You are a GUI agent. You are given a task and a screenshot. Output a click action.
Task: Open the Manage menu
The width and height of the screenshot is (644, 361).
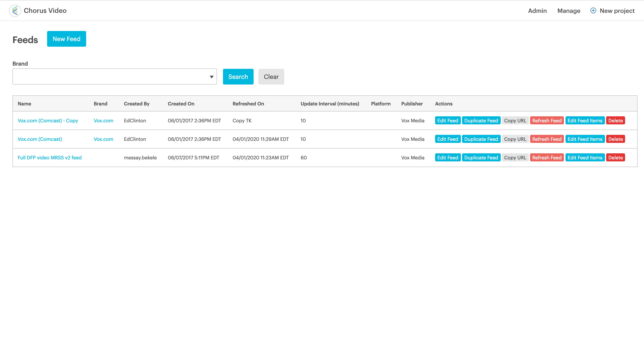[x=569, y=11]
